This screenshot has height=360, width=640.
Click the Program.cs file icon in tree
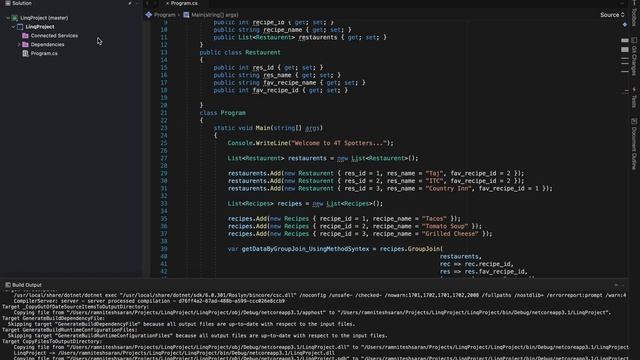coord(25,53)
